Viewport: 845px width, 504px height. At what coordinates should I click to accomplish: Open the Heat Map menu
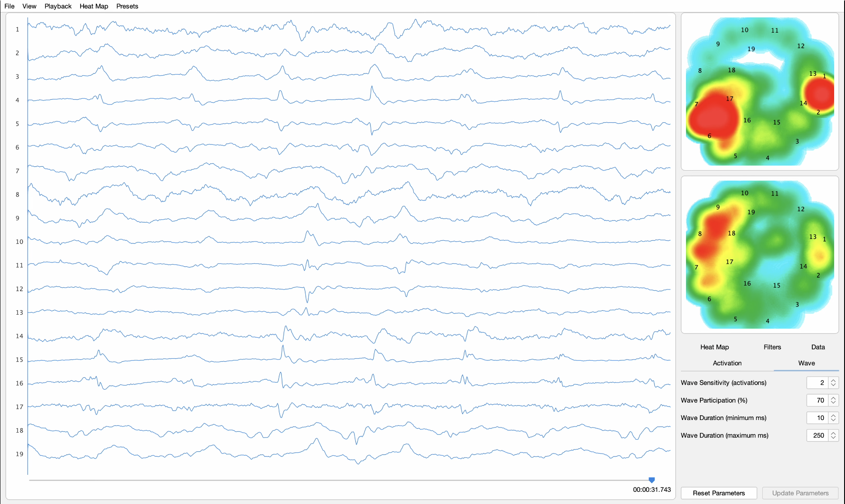(x=94, y=6)
